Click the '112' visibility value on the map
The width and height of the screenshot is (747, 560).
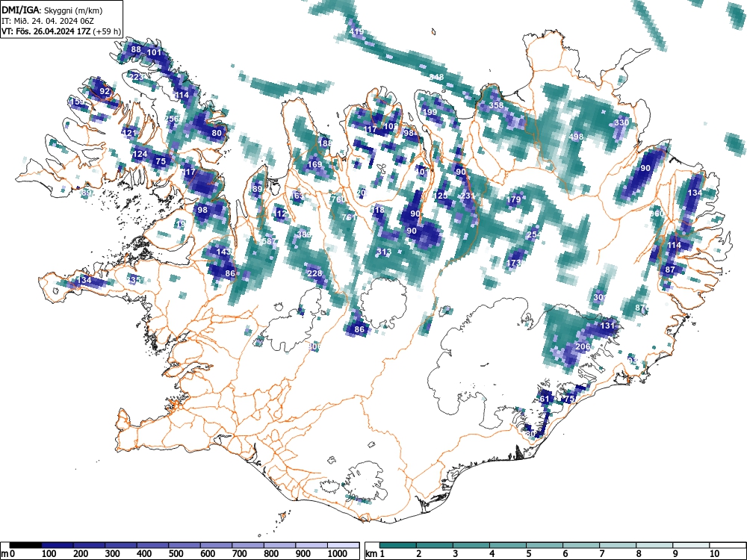click(x=279, y=214)
